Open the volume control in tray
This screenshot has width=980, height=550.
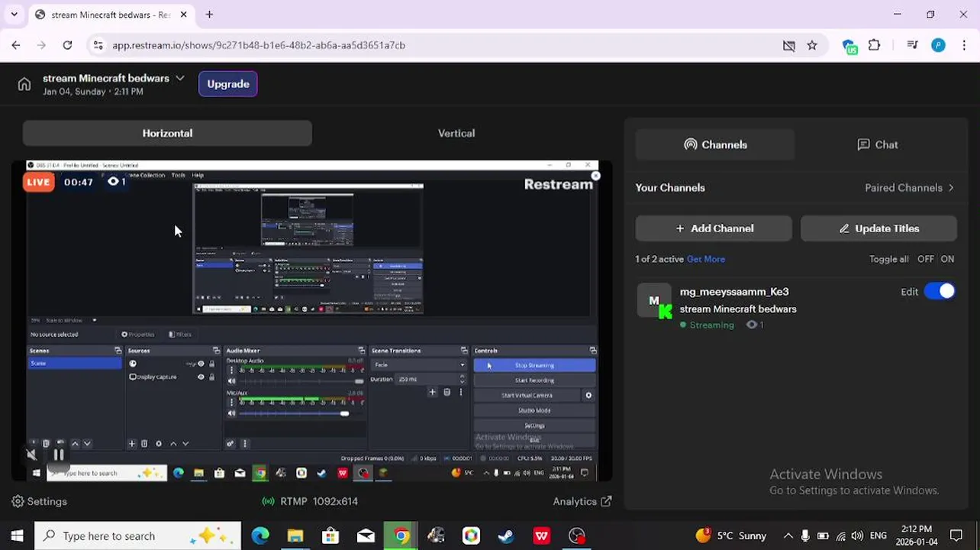click(857, 535)
